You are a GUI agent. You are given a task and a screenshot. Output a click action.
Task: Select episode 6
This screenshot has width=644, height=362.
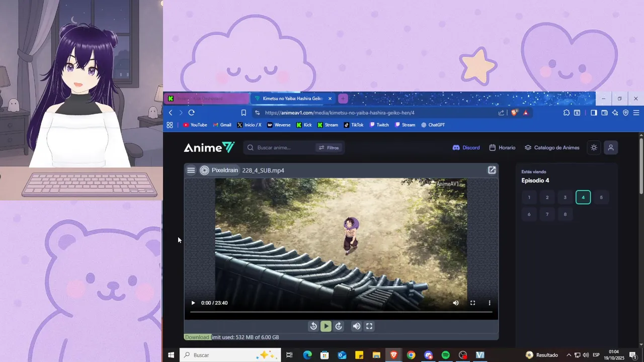529,214
